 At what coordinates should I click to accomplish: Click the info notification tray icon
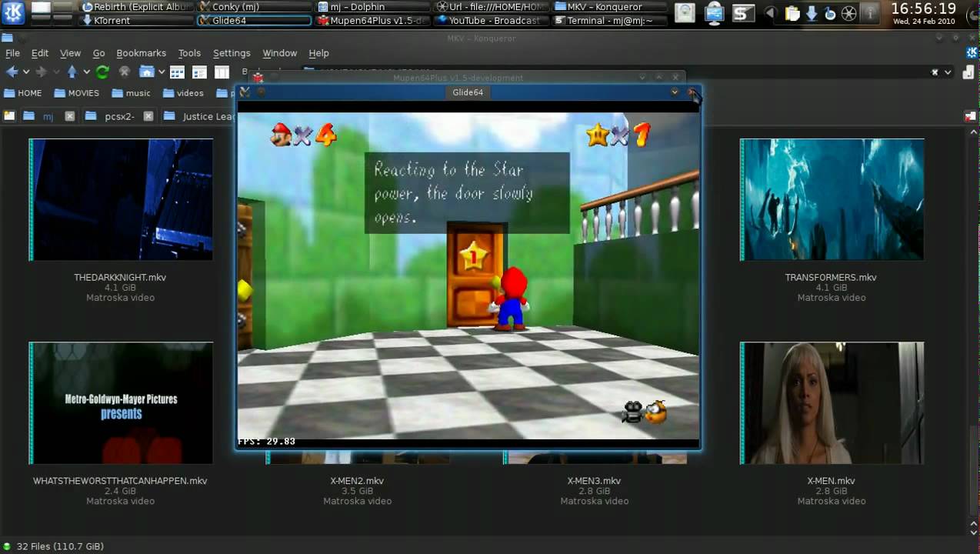click(x=871, y=13)
